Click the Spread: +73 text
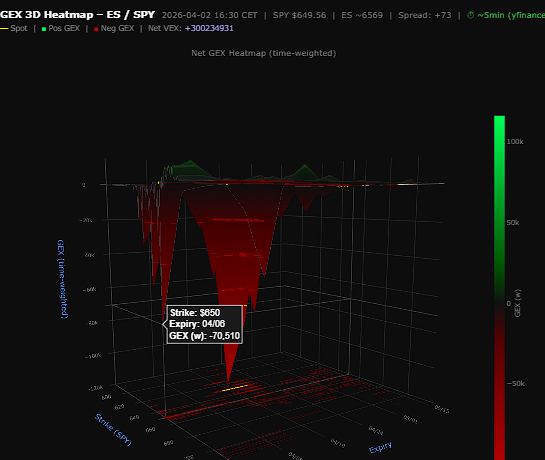Image resolution: width=545 pixels, height=460 pixels. click(x=425, y=15)
